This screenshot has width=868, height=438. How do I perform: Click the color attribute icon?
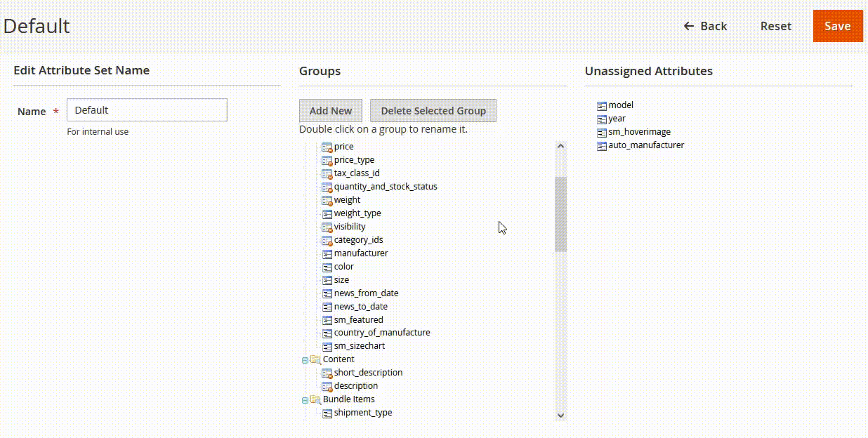(x=327, y=267)
